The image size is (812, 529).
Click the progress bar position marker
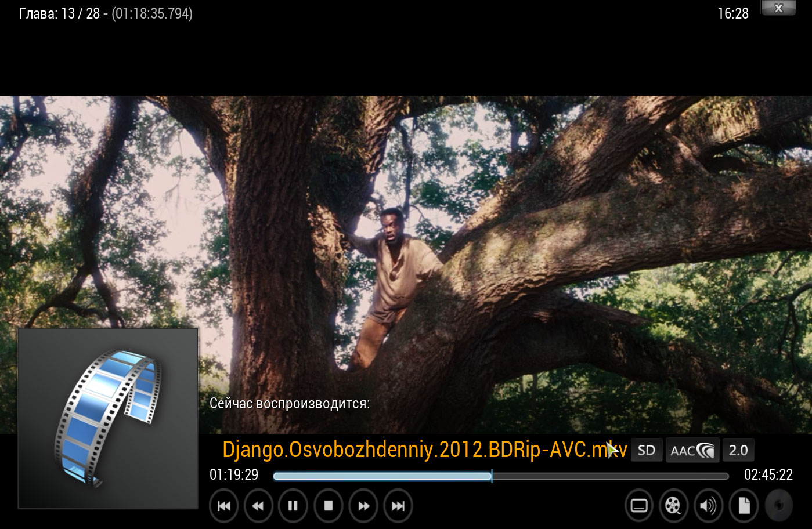tap(492, 476)
